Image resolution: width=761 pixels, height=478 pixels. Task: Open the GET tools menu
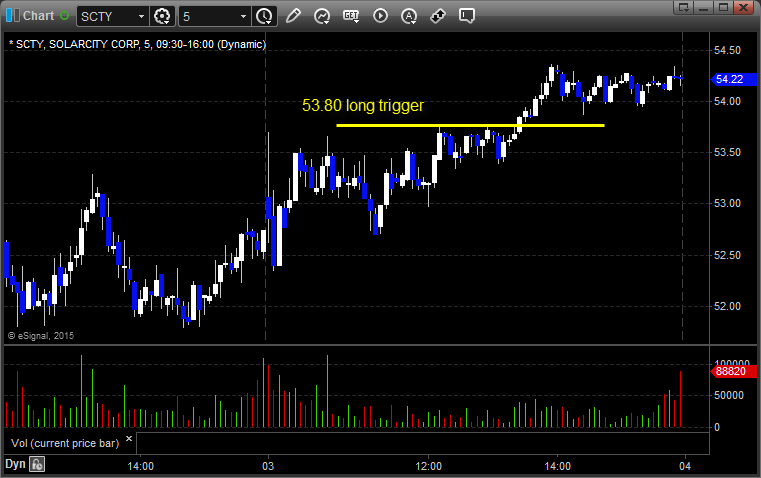tap(351, 16)
